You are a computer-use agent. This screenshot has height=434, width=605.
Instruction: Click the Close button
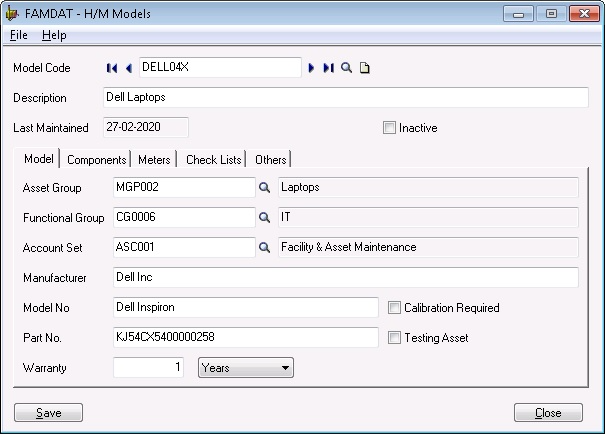(548, 413)
